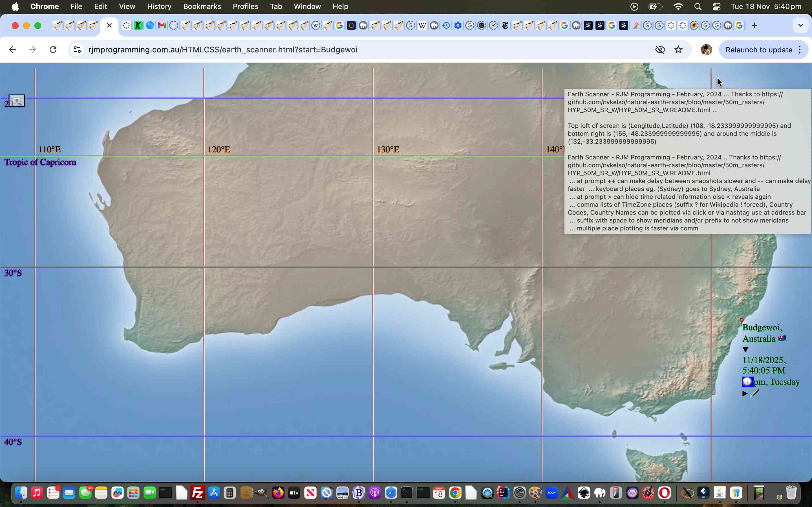Open the New York Times bookmark
This screenshot has width=812, height=507.
(505, 25)
